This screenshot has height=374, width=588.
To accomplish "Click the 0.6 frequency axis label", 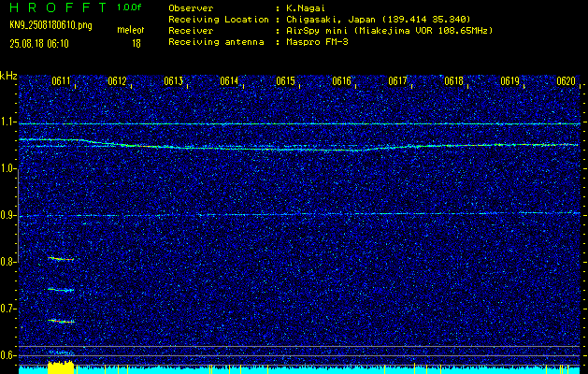I will (8, 355).
